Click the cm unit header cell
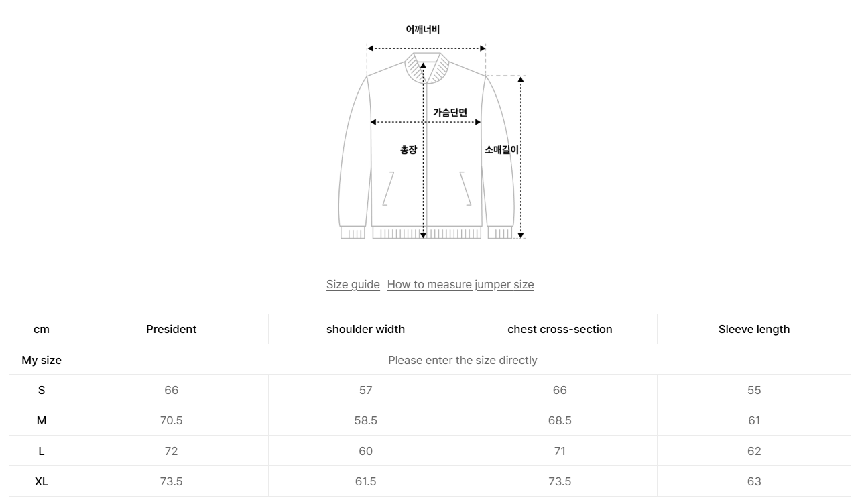Image resolution: width=862 pixels, height=504 pixels. pyautogui.click(x=42, y=329)
